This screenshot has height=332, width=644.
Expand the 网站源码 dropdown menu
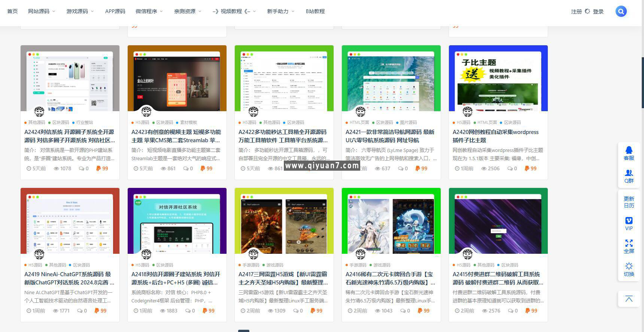tap(42, 11)
